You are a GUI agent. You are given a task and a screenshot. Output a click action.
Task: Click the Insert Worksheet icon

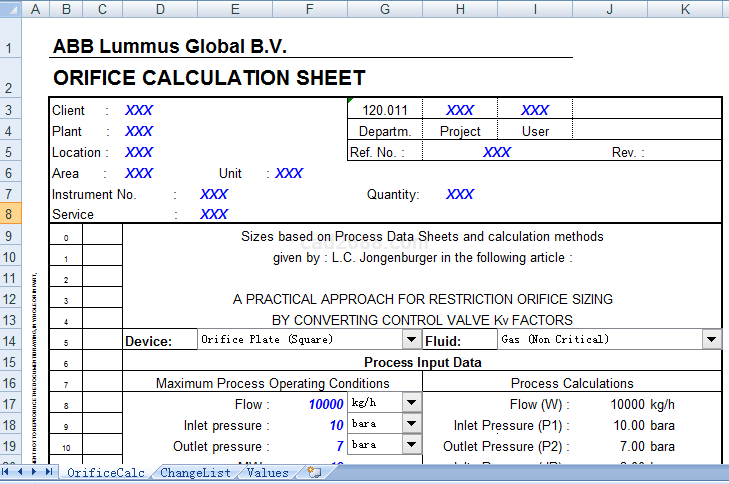point(314,473)
